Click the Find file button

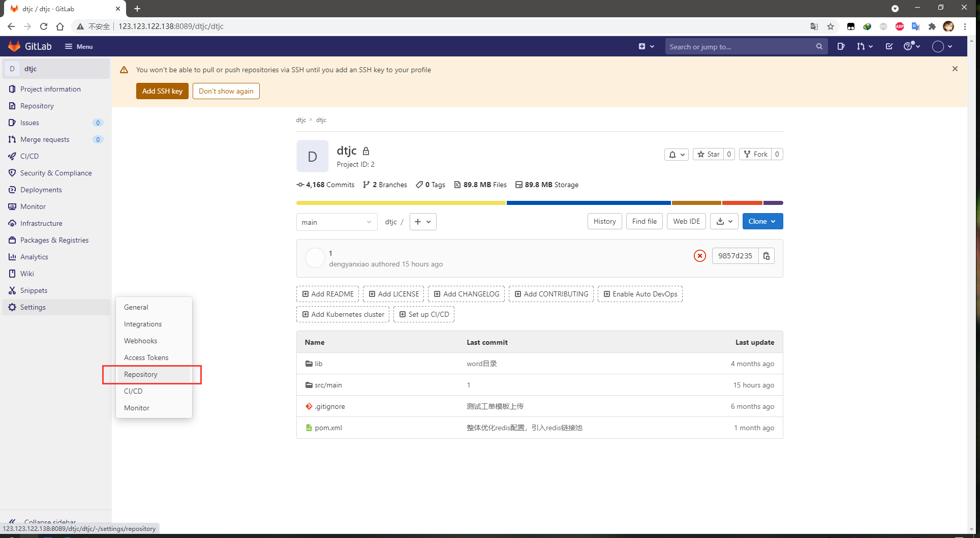[645, 221]
